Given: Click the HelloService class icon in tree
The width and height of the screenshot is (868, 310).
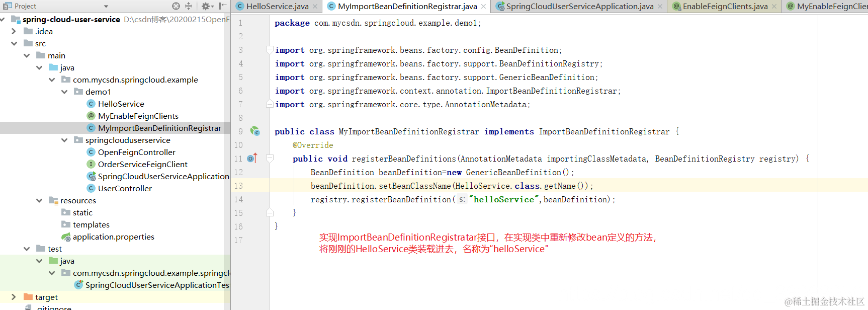Looking at the screenshot, I should [91, 104].
